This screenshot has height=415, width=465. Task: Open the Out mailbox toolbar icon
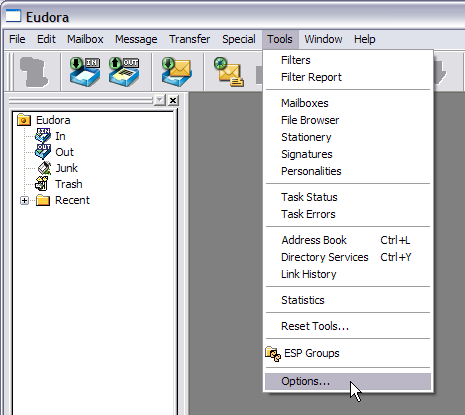(124, 72)
